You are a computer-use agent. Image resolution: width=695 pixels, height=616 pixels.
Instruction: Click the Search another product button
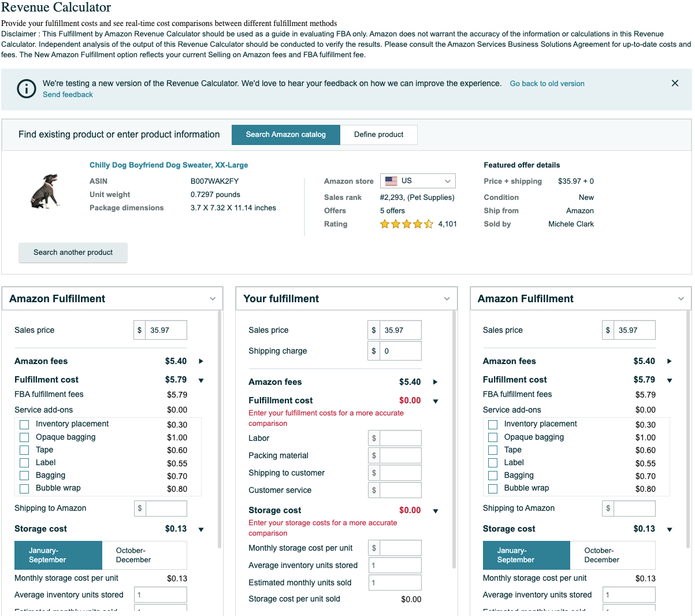tap(73, 253)
